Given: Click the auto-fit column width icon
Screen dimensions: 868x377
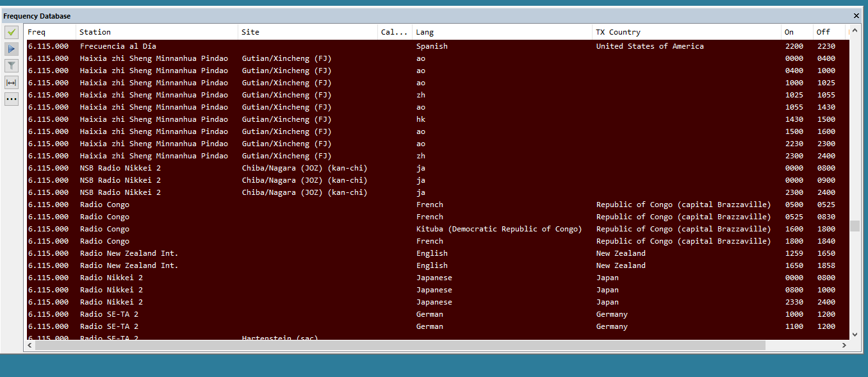Looking at the screenshot, I should pos(12,82).
